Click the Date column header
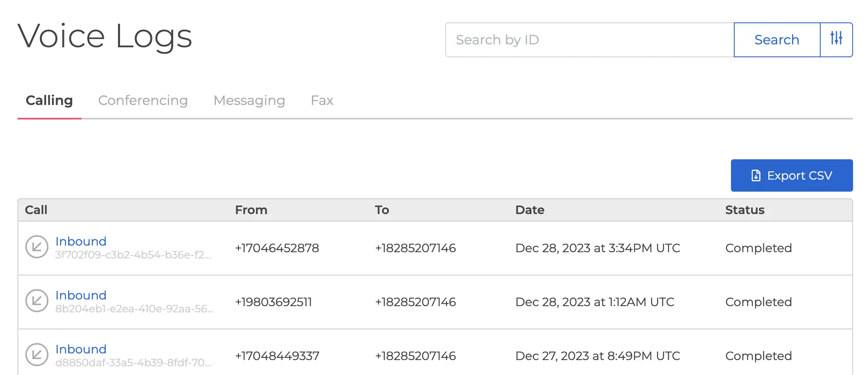Screen dimensions: 868x375 pyautogui.click(x=530, y=210)
